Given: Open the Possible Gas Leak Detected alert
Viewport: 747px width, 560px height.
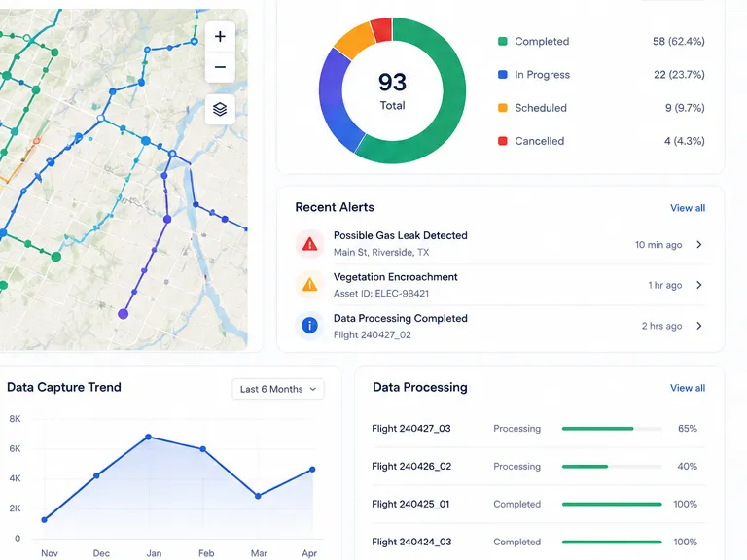Looking at the screenshot, I should click(400, 235).
